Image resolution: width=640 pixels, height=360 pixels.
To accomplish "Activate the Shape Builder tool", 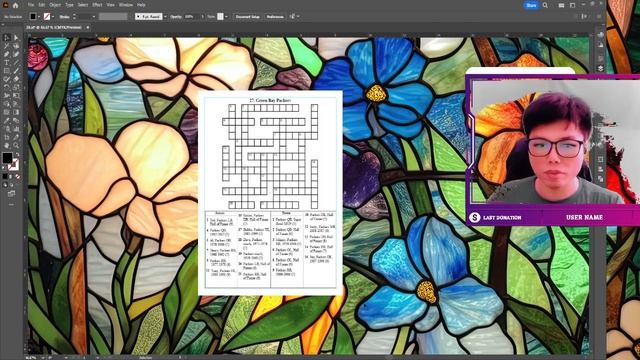I will point(7,104).
